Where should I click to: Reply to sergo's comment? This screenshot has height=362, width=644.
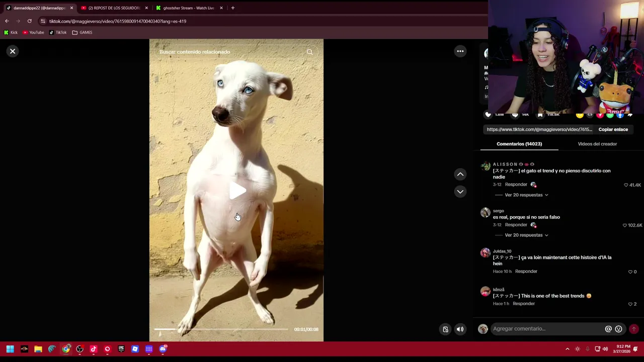[x=516, y=225]
